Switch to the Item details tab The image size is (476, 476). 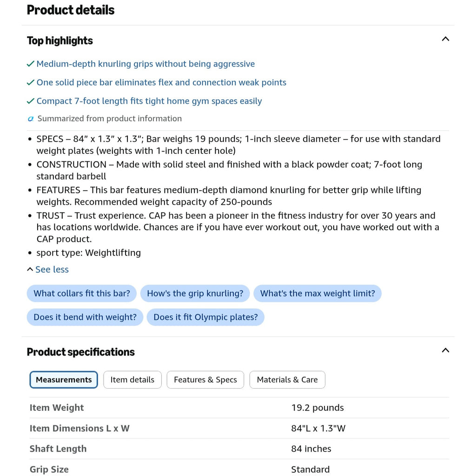click(x=132, y=380)
